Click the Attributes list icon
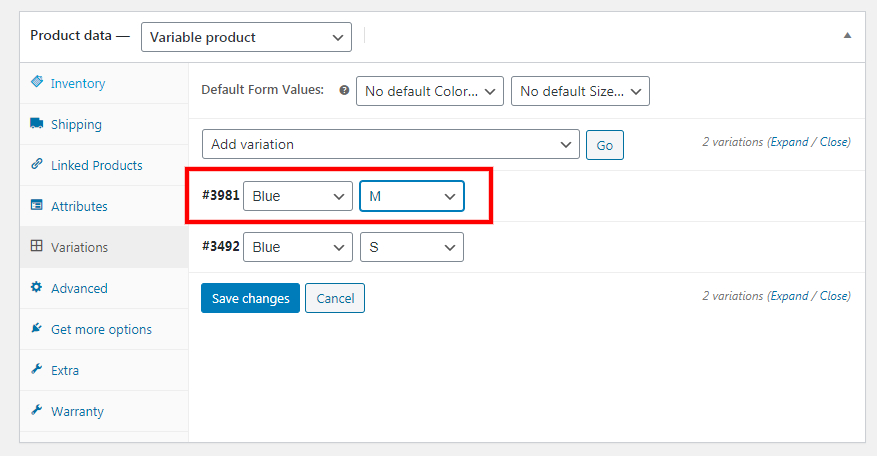The width and height of the screenshot is (877, 456). click(37, 205)
